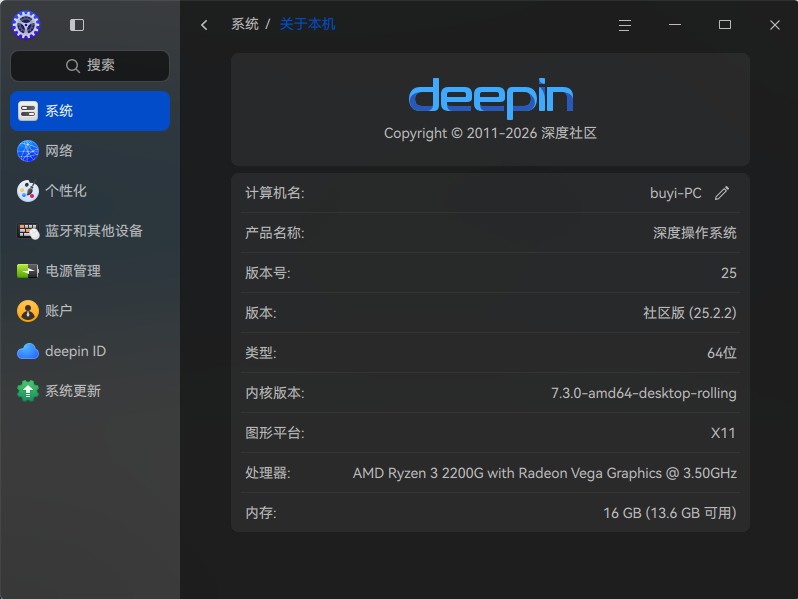Click the value 64位
The image size is (798, 599).
[722, 353]
